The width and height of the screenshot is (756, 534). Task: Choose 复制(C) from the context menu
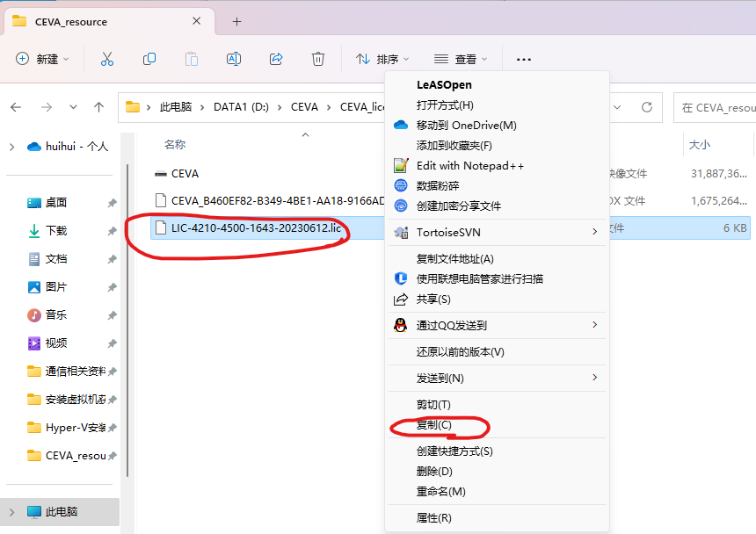pyautogui.click(x=497, y=425)
